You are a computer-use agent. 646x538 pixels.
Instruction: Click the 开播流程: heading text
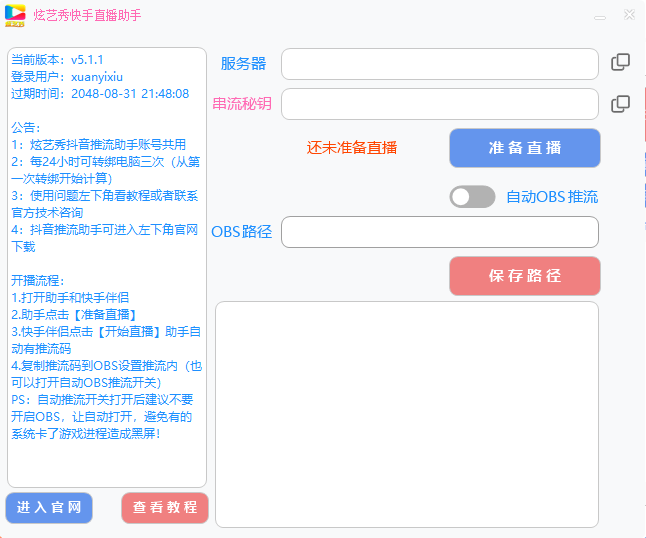[38, 281]
